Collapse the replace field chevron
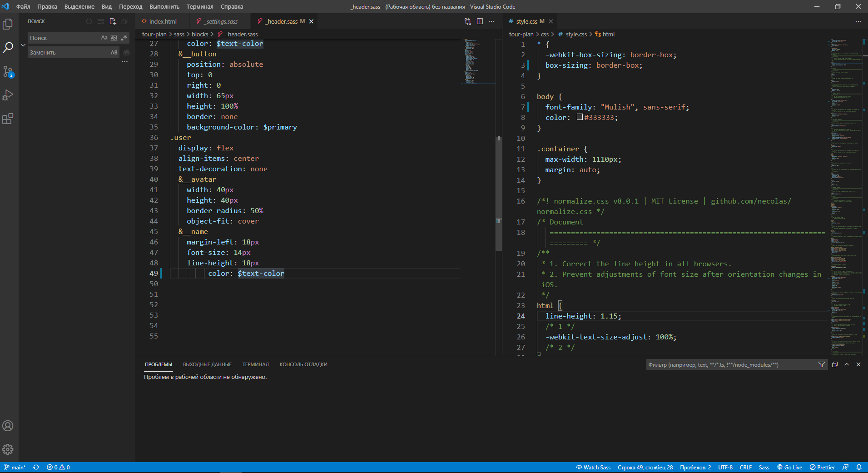The width and height of the screenshot is (868, 473). (23, 45)
